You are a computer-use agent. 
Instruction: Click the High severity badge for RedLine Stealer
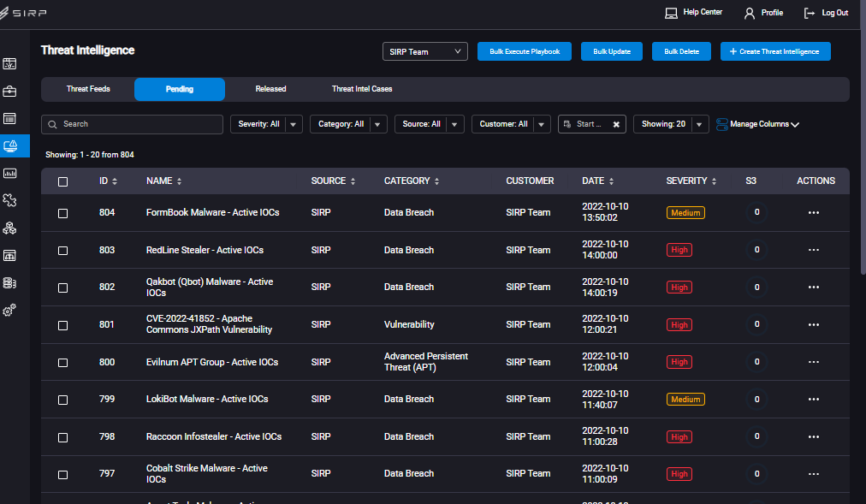pyautogui.click(x=679, y=250)
